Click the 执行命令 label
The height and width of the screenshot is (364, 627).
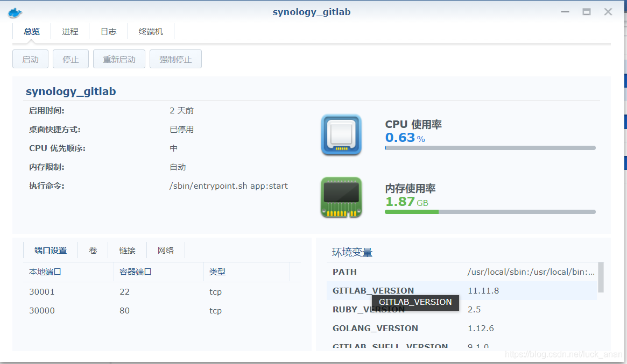46,186
